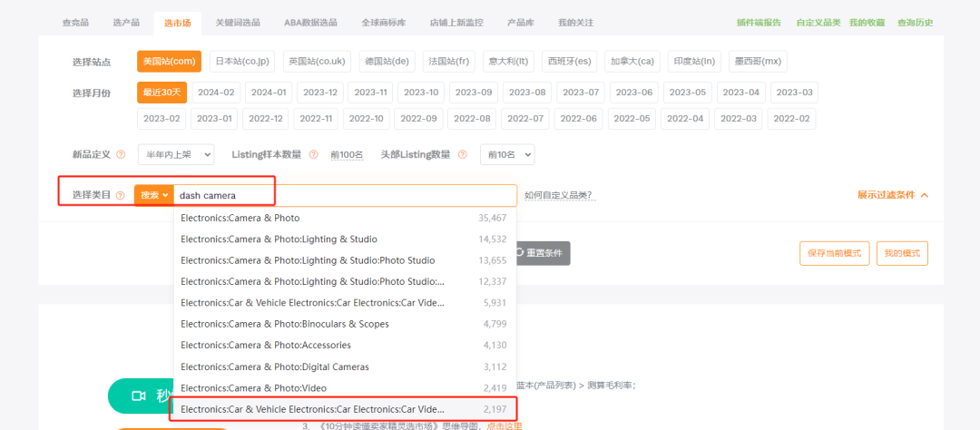
Task: Choose month 2022-02
Action: (791, 119)
